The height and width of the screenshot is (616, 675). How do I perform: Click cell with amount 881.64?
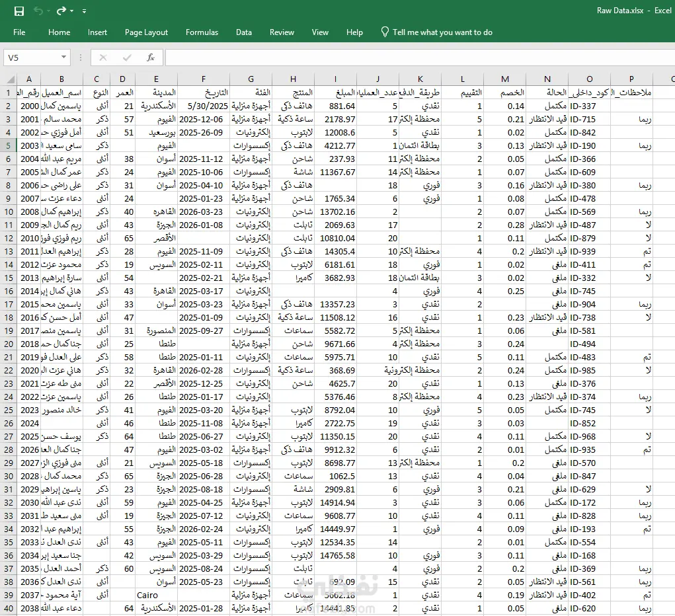pos(335,106)
